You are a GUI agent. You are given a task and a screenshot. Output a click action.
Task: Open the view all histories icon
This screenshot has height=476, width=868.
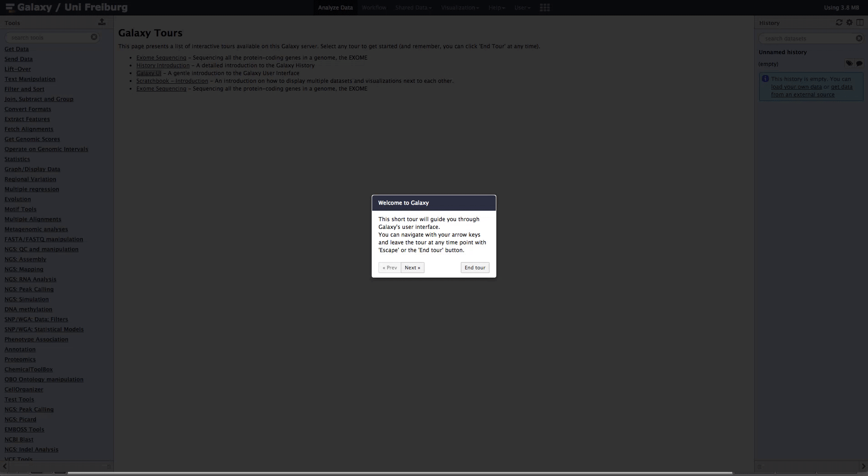tap(860, 22)
